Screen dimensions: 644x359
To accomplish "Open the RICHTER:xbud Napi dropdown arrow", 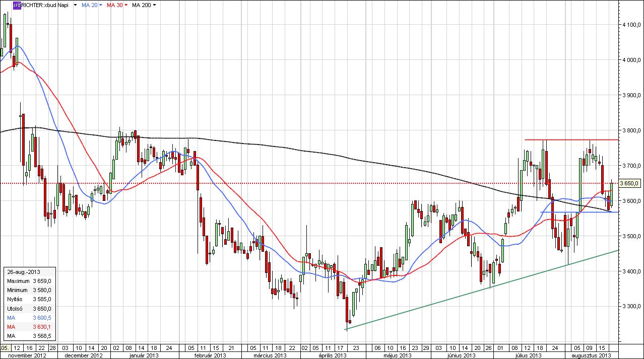I will tap(75, 5).
